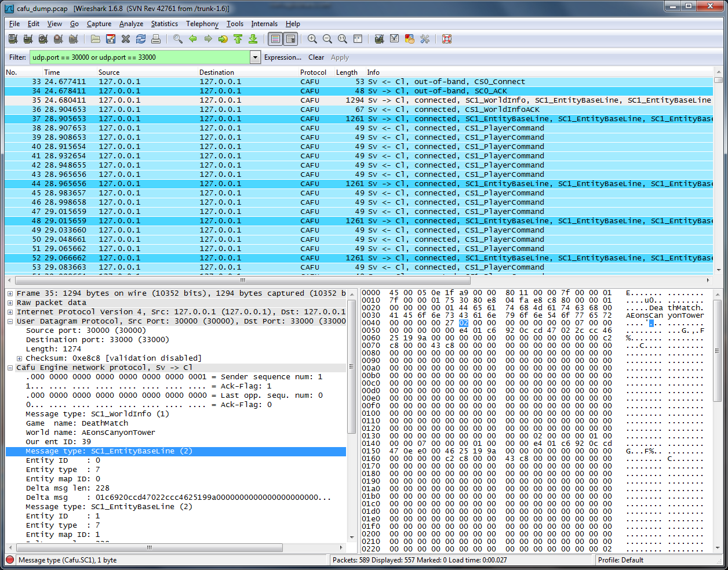Sort by the Destination column header
The height and width of the screenshot is (570, 728).
[x=248, y=72]
